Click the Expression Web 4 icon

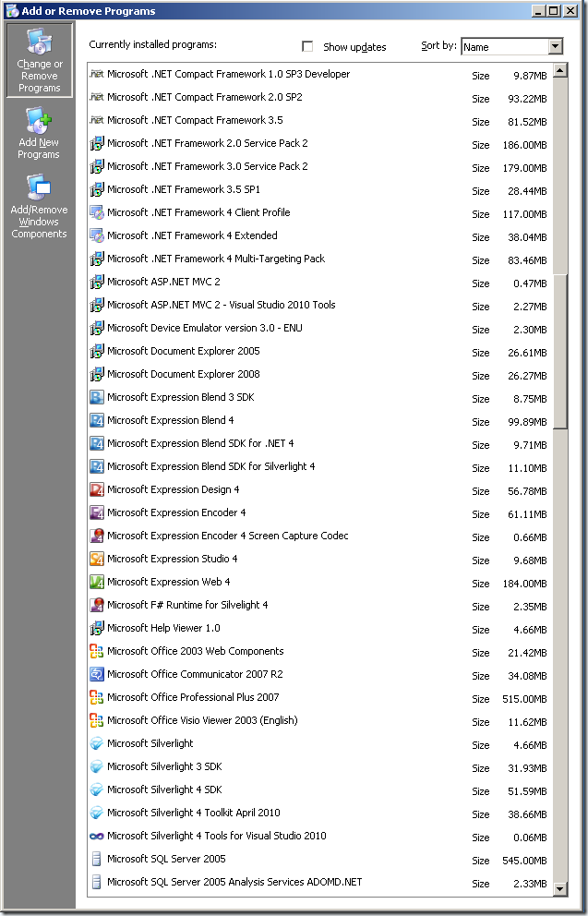(x=96, y=582)
